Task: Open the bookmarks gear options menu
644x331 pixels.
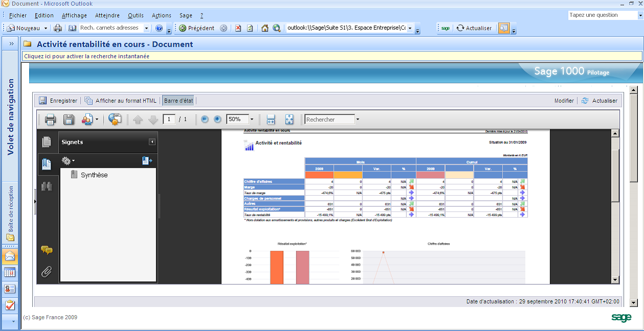Action: coord(68,161)
